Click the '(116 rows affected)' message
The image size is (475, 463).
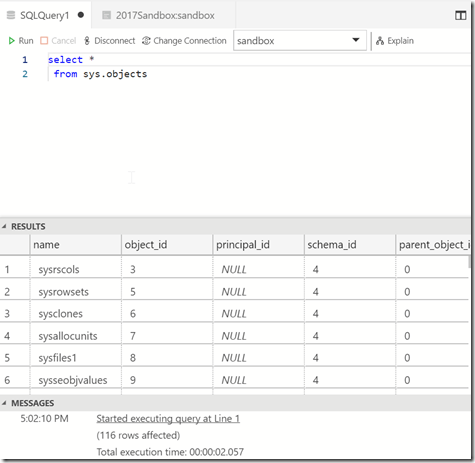[x=138, y=435]
